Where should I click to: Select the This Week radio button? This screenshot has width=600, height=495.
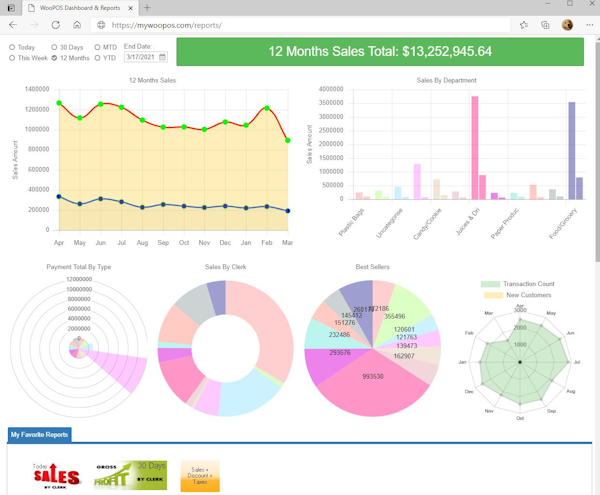12,58
